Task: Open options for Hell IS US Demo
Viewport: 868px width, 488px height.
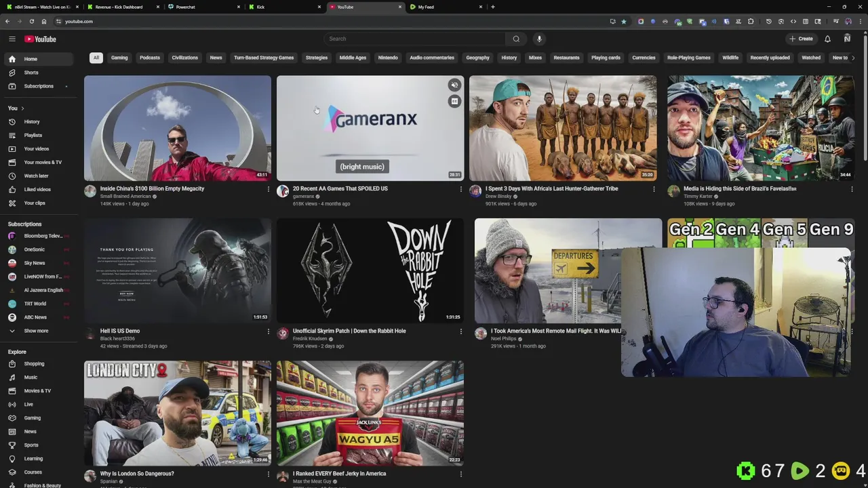Action: [x=269, y=331]
